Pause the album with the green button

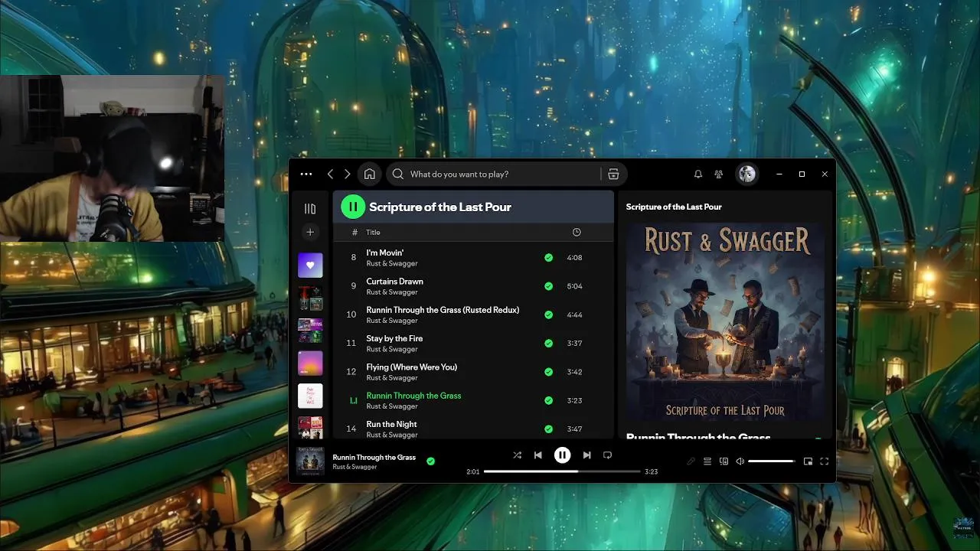pos(353,207)
